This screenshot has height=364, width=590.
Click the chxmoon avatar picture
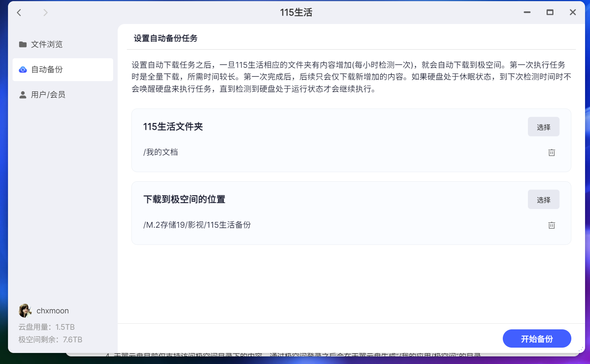pos(25,311)
